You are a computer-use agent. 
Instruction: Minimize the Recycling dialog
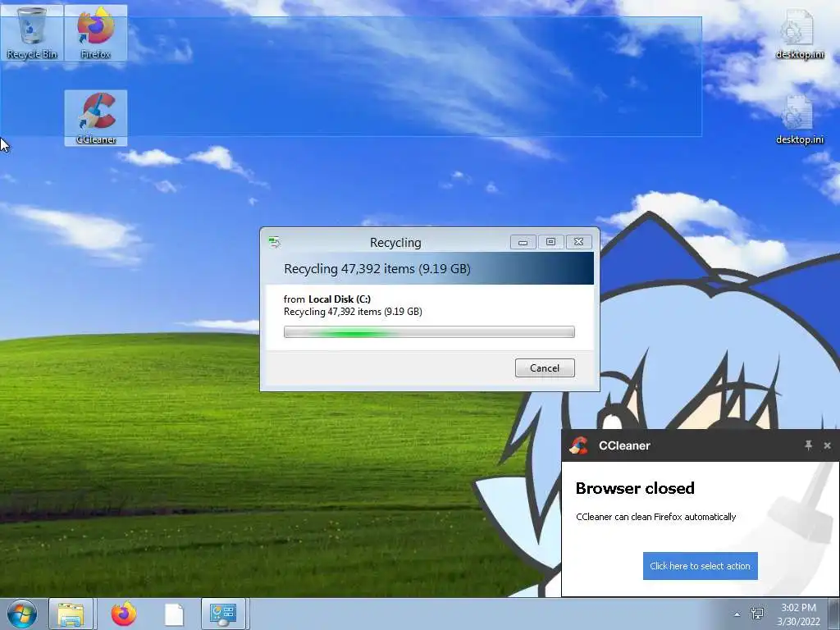tap(523, 242)
